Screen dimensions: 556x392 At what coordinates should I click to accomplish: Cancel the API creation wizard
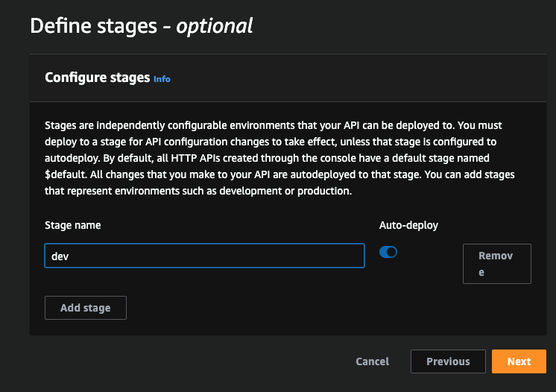(x=372, y=361)
